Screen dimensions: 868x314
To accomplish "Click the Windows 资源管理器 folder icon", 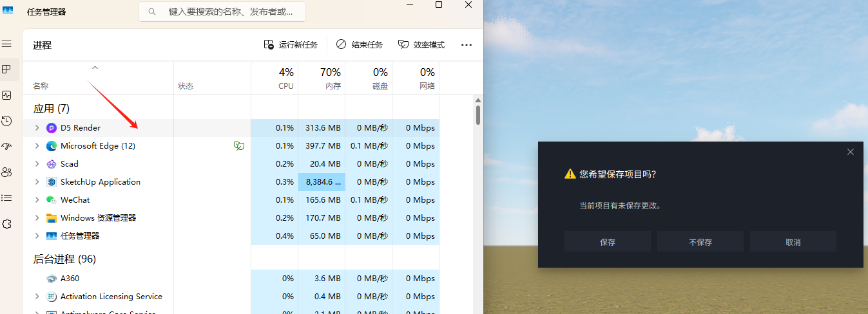I will click(x=52, y=218).
